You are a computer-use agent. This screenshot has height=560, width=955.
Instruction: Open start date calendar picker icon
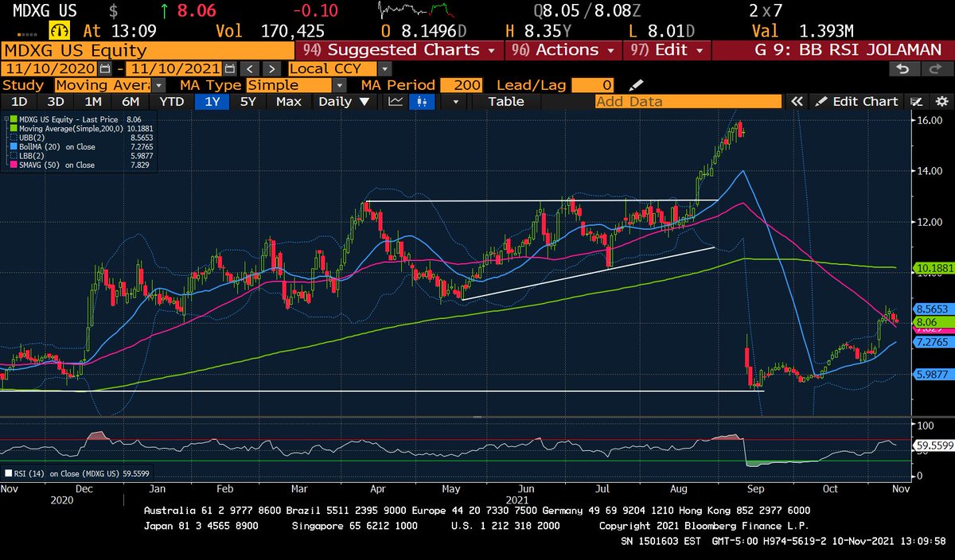pos(106,68)
